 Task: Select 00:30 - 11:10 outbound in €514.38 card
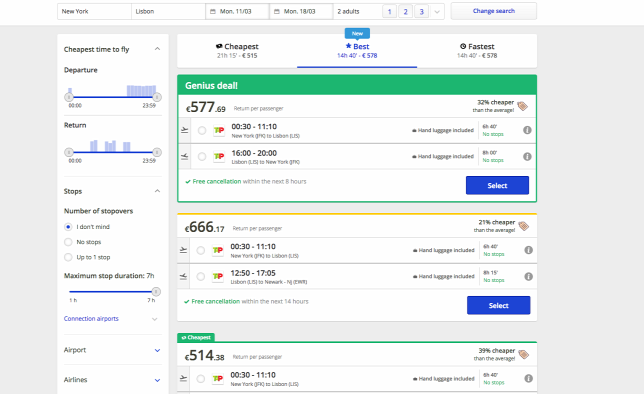[x=200, y=378]
